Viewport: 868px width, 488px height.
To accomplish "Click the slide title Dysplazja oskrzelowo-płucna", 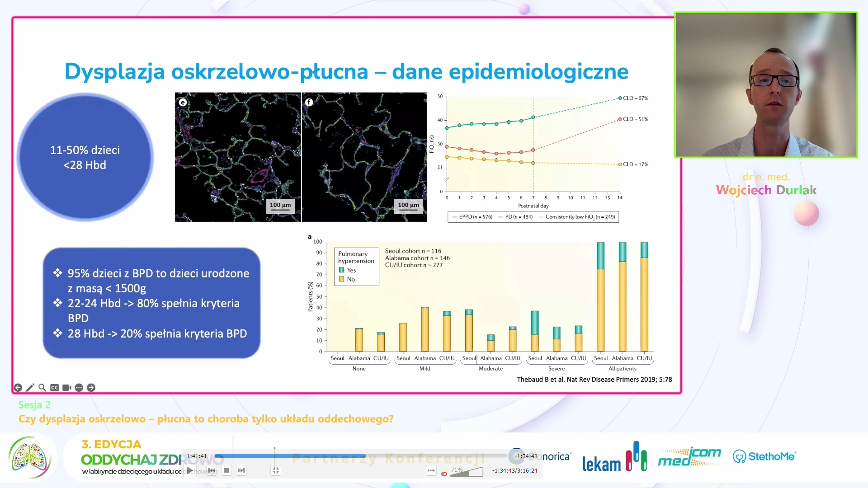I will [x=346, y=71].
